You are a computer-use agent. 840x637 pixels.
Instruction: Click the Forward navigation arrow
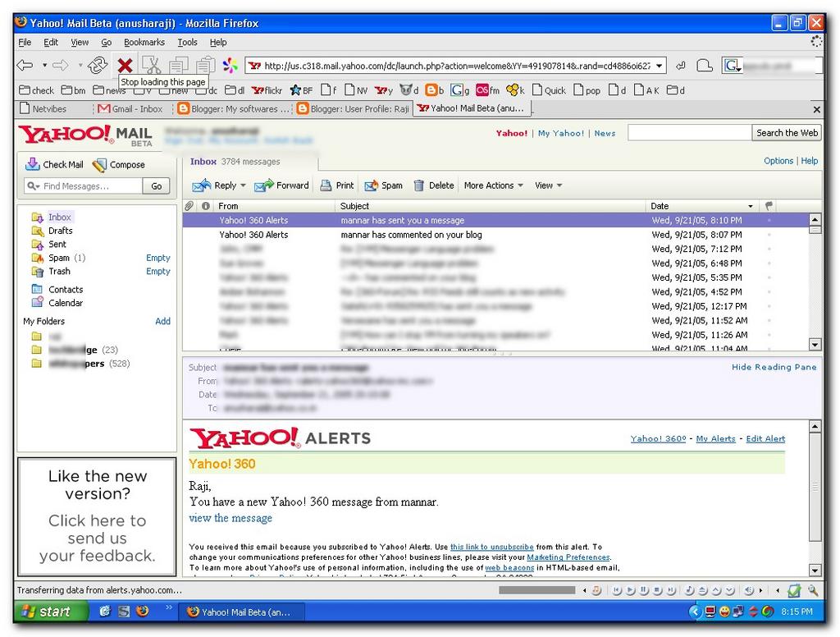point(60,66)
